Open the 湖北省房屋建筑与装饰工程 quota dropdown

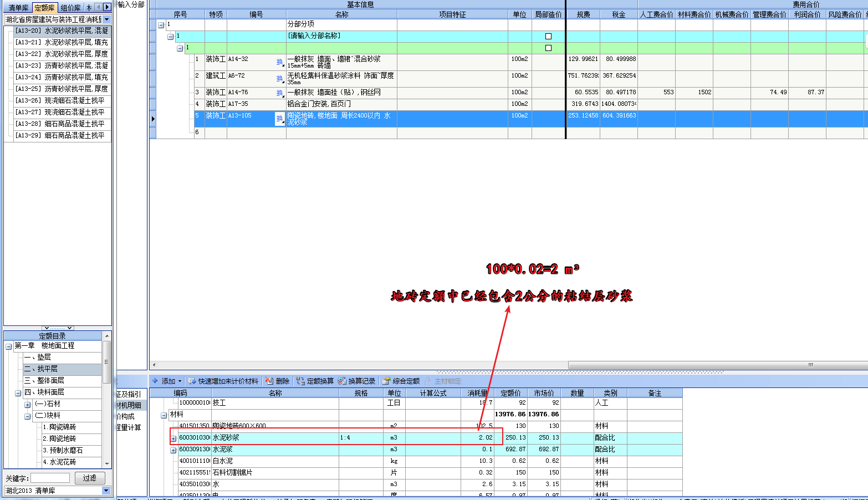pyautogui.click(x=107, y=19)
